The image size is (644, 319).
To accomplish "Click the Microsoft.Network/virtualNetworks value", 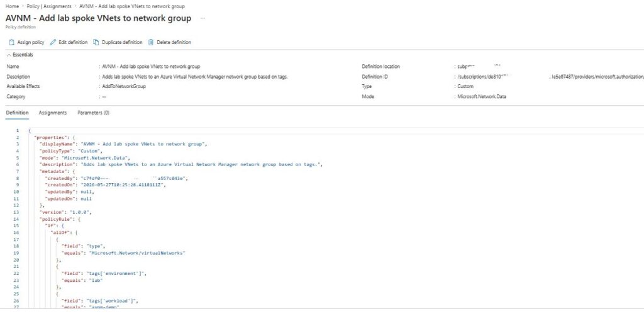I will 136,253.
